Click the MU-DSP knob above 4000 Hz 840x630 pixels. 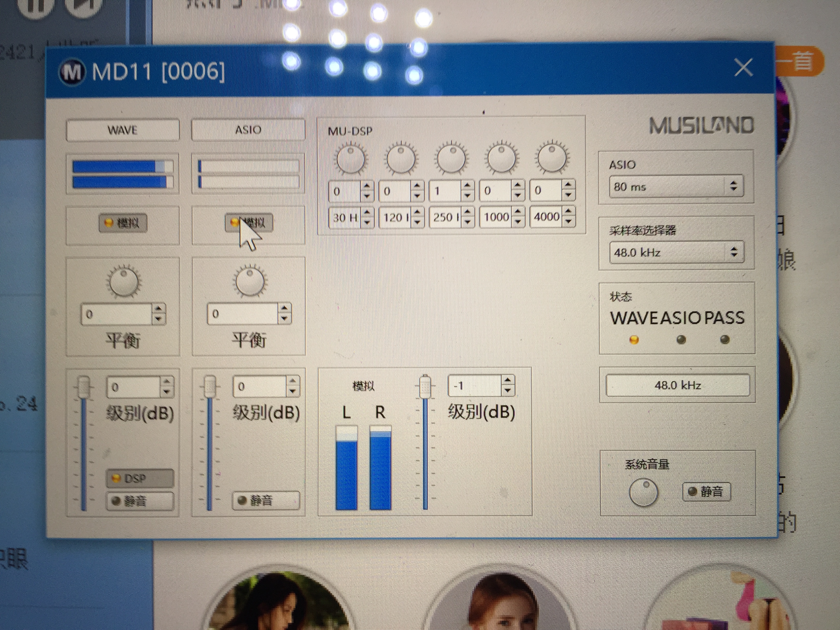click(x=552, y=157)
